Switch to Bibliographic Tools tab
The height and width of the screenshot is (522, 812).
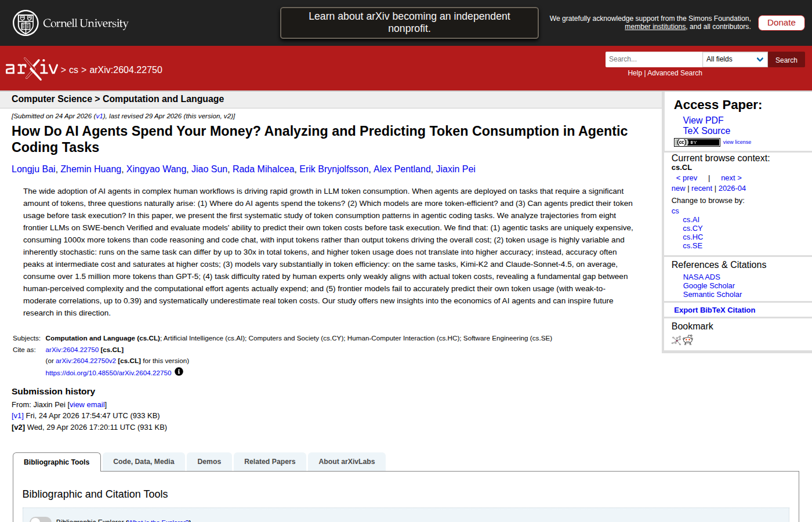coord(57,462)
